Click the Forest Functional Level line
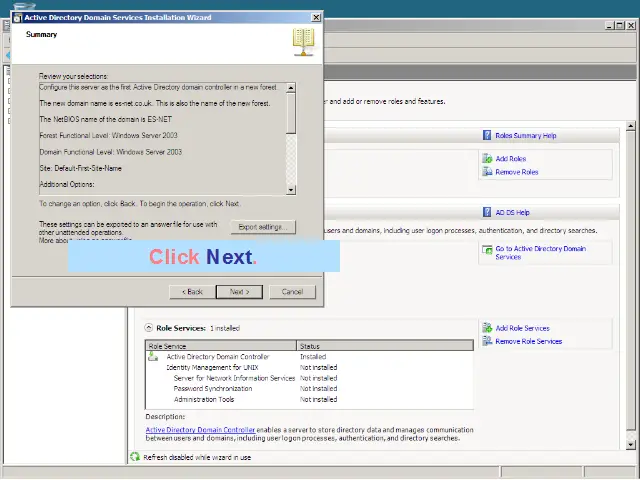640x480 pixels. [108, 135]
